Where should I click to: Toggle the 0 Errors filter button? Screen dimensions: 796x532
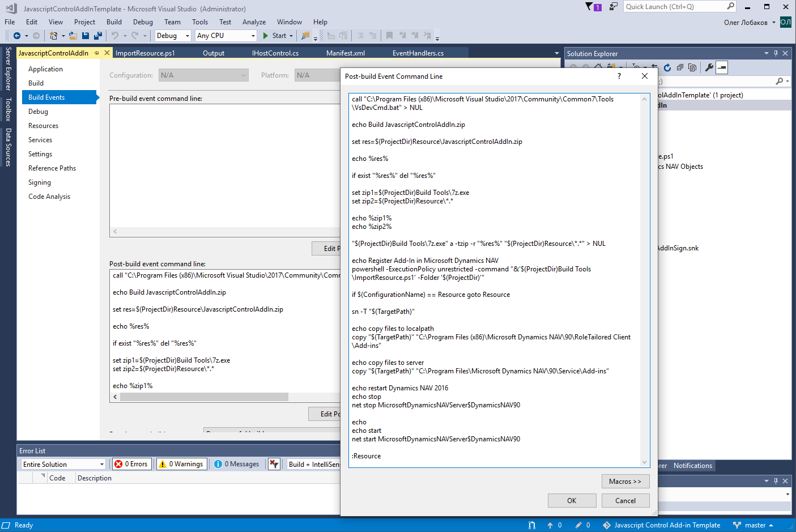click(131, 464)
